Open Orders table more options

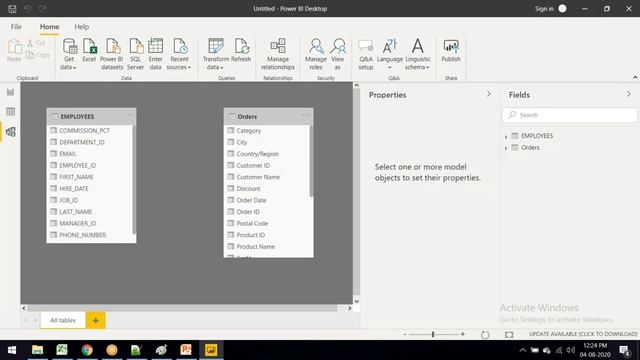click(306, 115)
